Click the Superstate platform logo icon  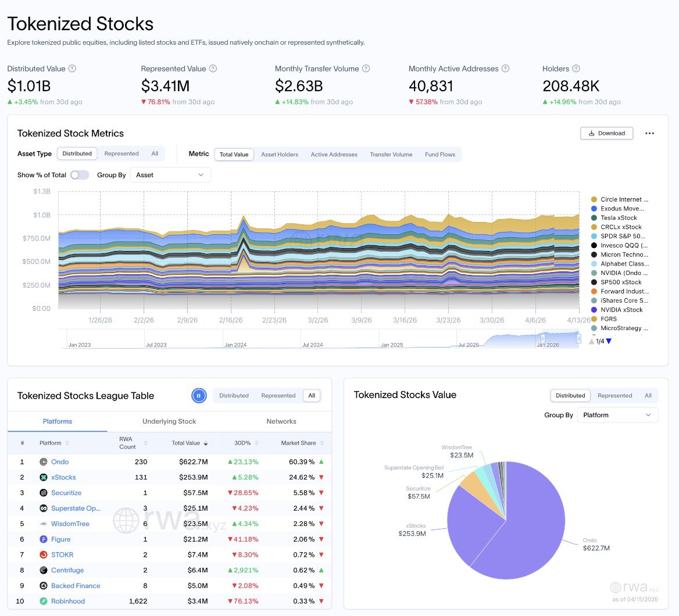coord(43,508)
